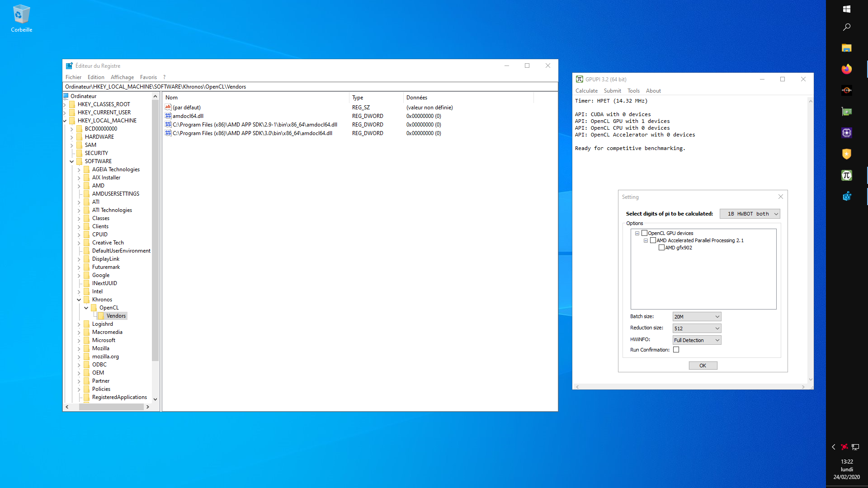Open the Edition menu
The image size is (868, 488).
click(96, 77)
